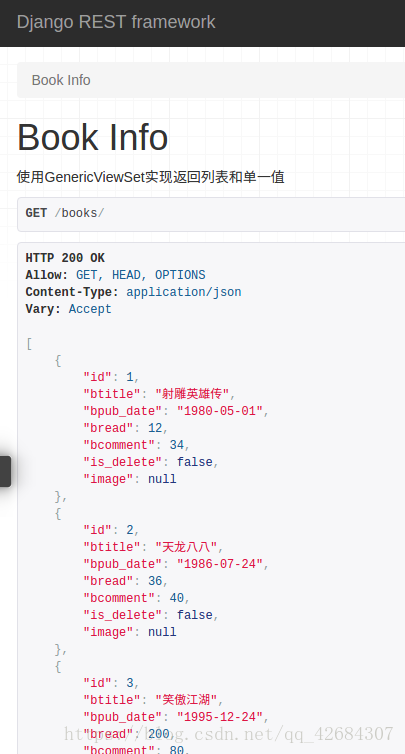Select the GET /books/ request line
The width and height of the screenshot is (405, 754).
pos(65,213)
